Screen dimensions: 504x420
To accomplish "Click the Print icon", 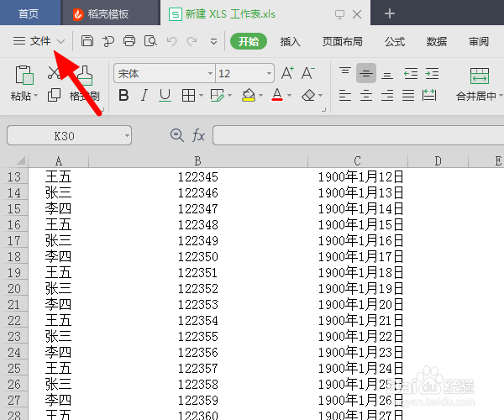I will 129,41.
